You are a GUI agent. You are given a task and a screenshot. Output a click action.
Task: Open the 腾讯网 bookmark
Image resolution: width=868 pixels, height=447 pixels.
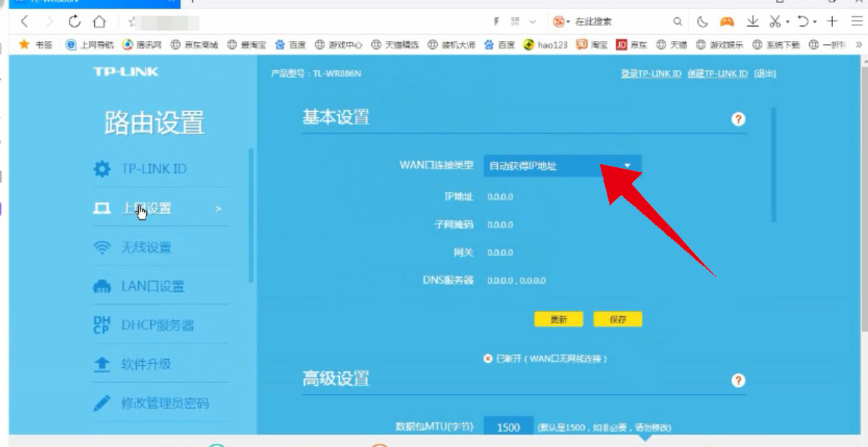pyautogui.click(x=142, y=45)
